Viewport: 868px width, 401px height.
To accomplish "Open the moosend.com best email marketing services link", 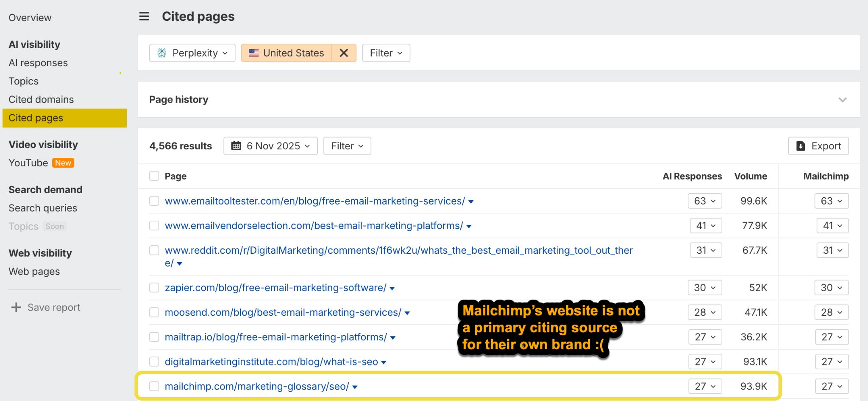I will point(283,312).
